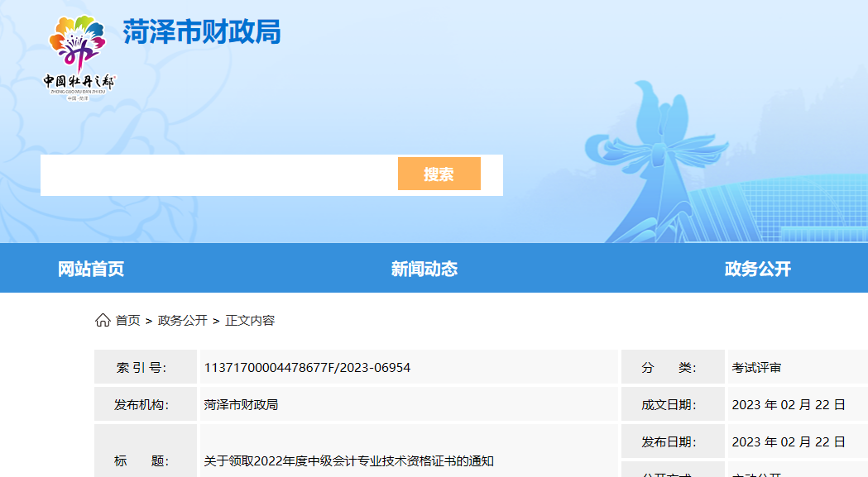Select index number 11371700004478677F/2023-06954
The height and width of the screenshot is (477, 868).
coord(307,368)
